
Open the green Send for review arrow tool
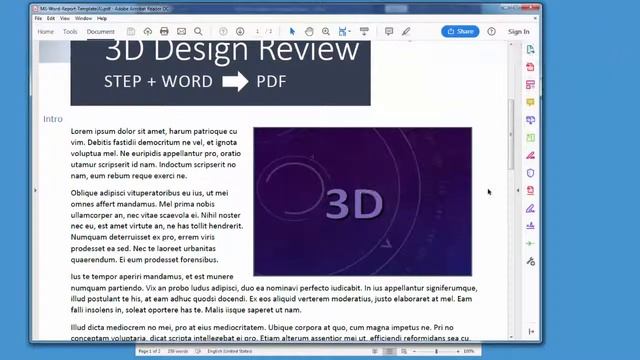[530, 243]
